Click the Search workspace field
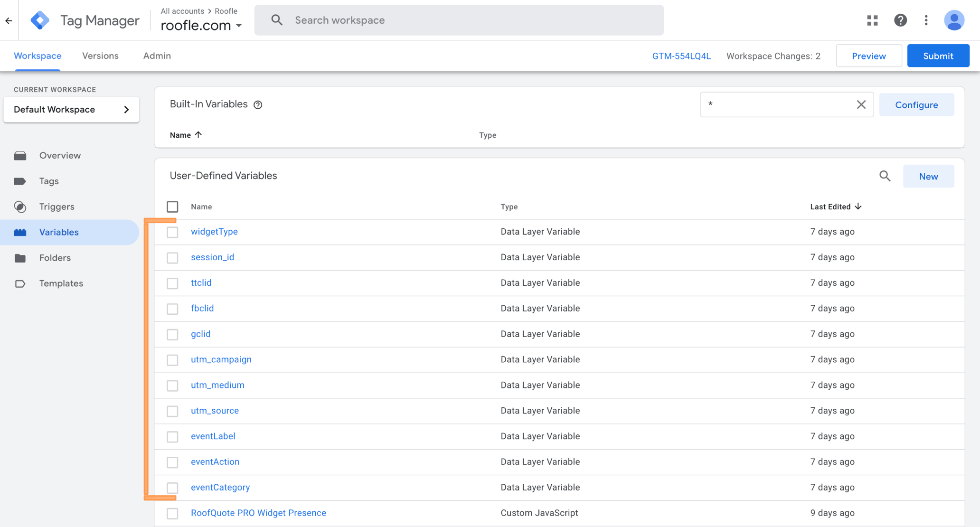The image size is (980, 527). click(459, 20)
